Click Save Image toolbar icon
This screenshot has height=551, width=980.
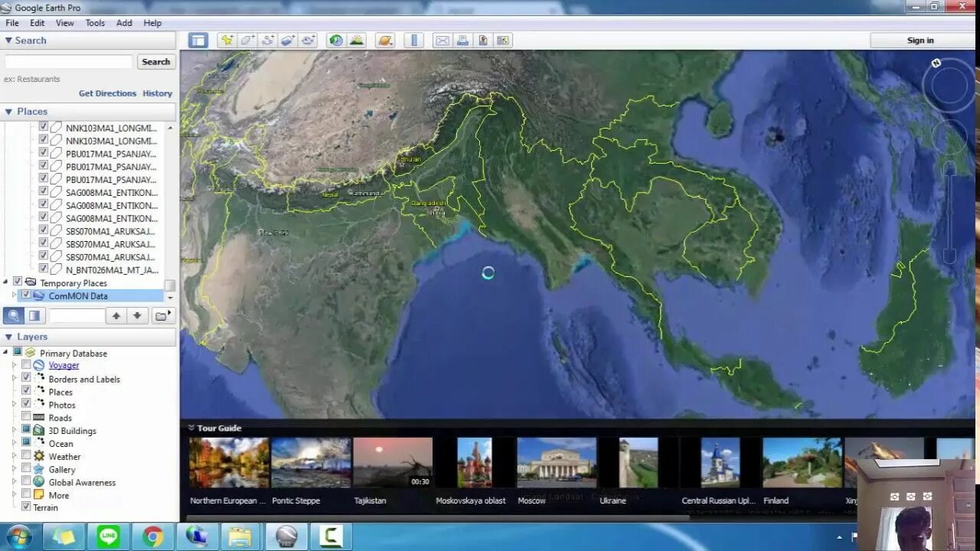coord(483,41)
